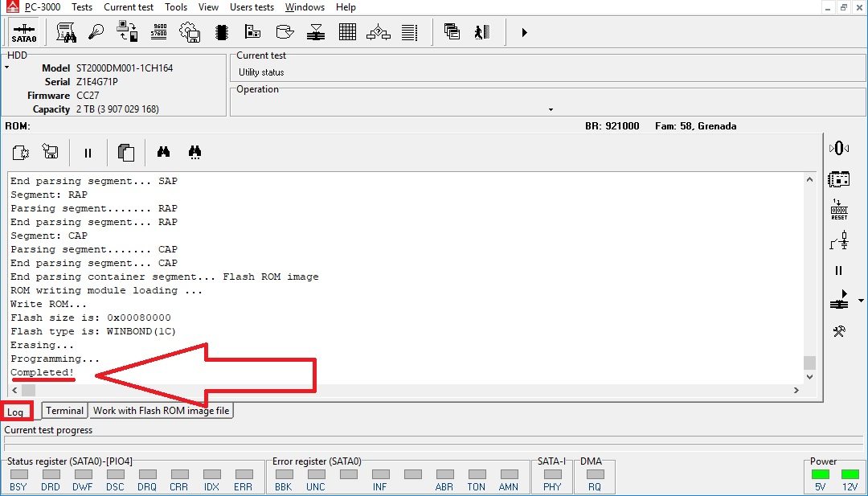Open the scroll-and-binoculars utility search icon
Image resolution: width=868 pixels, height=496 pixels.
(x=67, y=32)
